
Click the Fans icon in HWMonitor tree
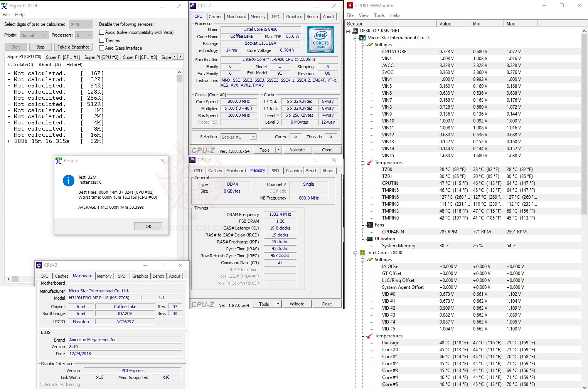tap(370, 225)
